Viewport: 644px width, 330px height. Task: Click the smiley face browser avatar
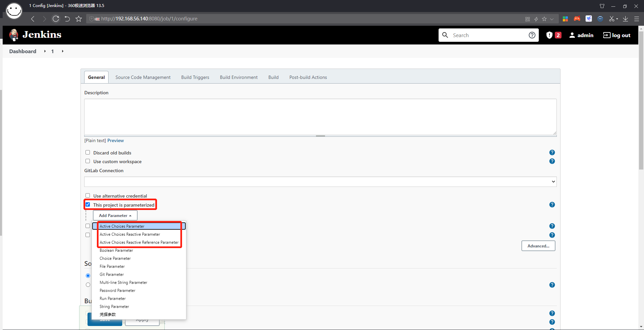tap(14, 11)
